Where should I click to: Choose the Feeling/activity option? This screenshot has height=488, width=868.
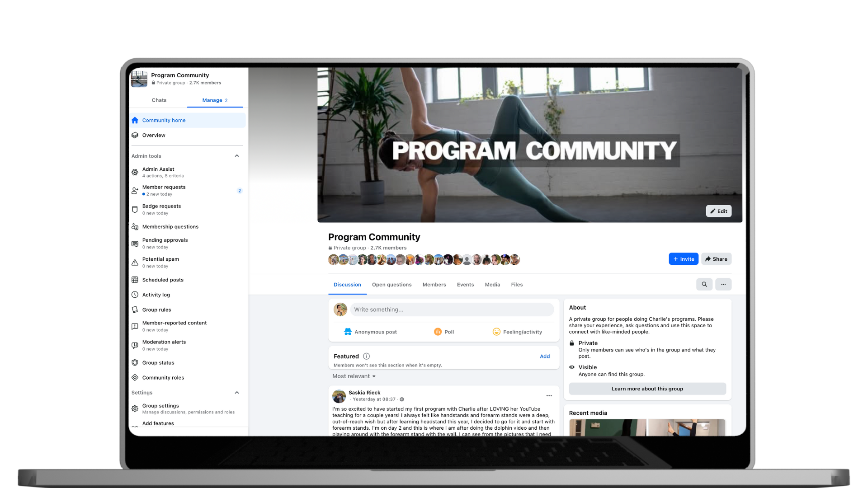(517, 332)
